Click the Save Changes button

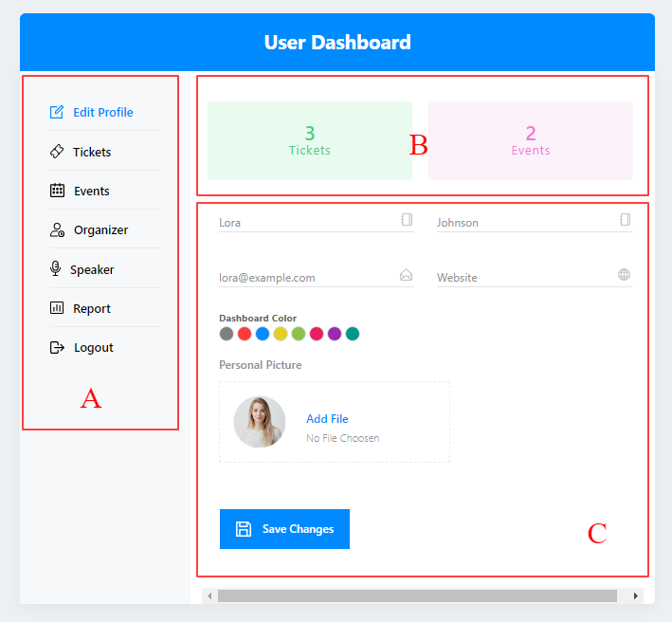284,529
